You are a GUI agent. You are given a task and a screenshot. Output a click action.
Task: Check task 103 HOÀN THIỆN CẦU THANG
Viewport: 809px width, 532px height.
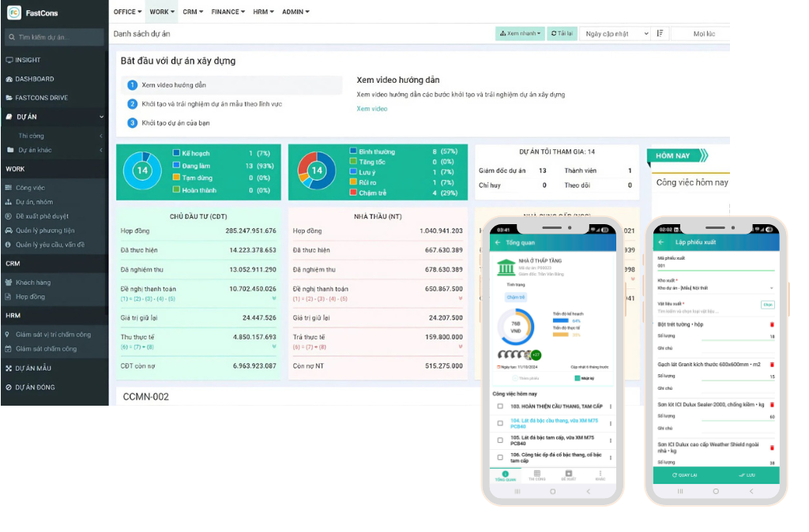499,405
